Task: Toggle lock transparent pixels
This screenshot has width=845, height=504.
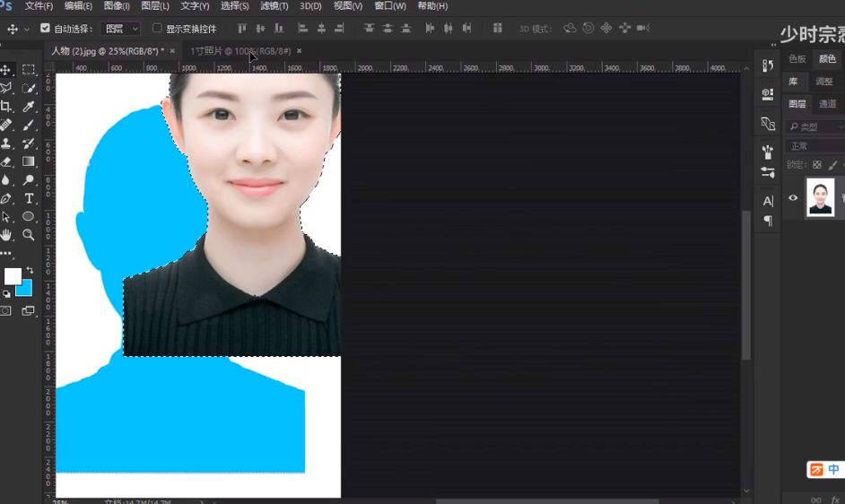Action: tap(817, 165)
